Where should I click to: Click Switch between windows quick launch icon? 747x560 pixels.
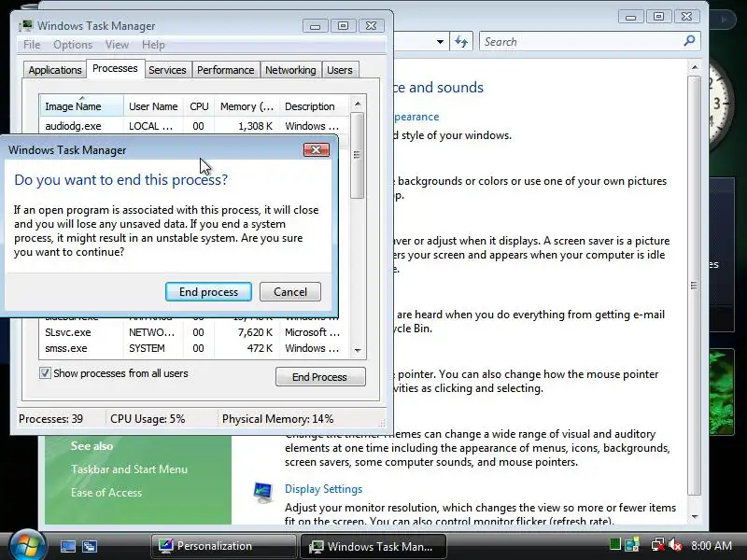[90, 546]
